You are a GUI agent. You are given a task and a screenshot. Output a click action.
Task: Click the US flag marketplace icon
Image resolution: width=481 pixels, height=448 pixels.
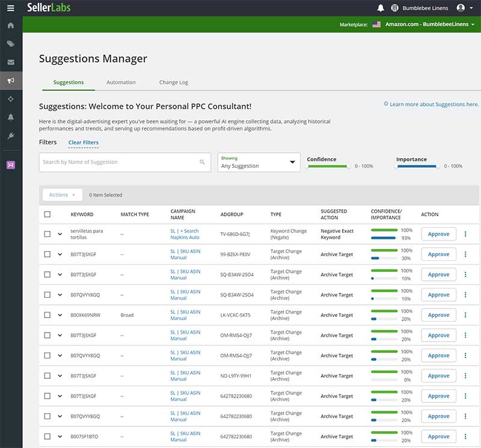point(376,24)
